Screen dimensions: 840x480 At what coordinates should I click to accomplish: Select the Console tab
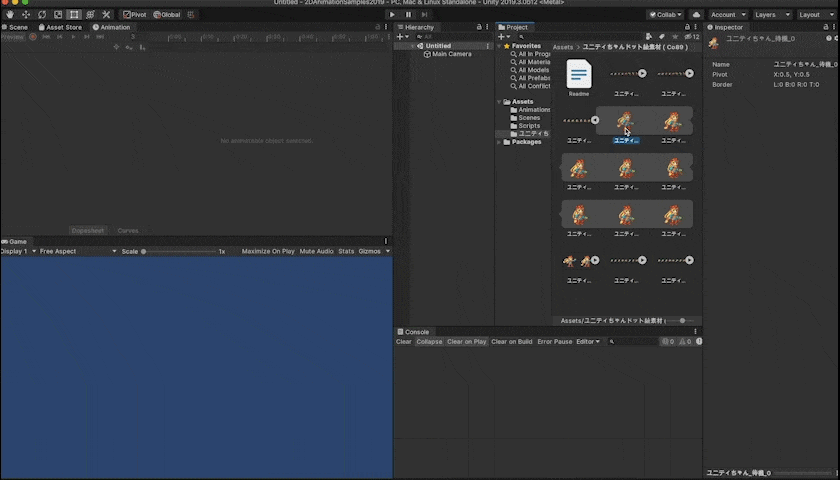click(413, 332)
